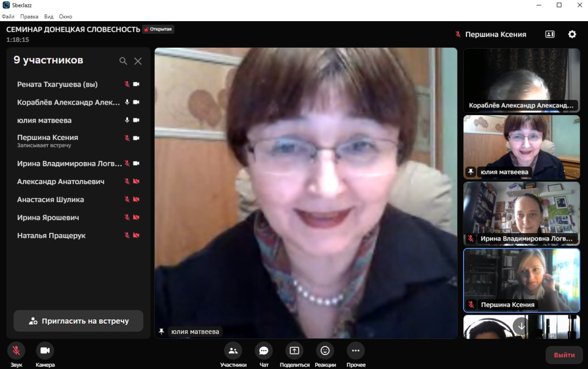
Task: Click the Открытая meeting status badge
Action: (x=158, y=29)
